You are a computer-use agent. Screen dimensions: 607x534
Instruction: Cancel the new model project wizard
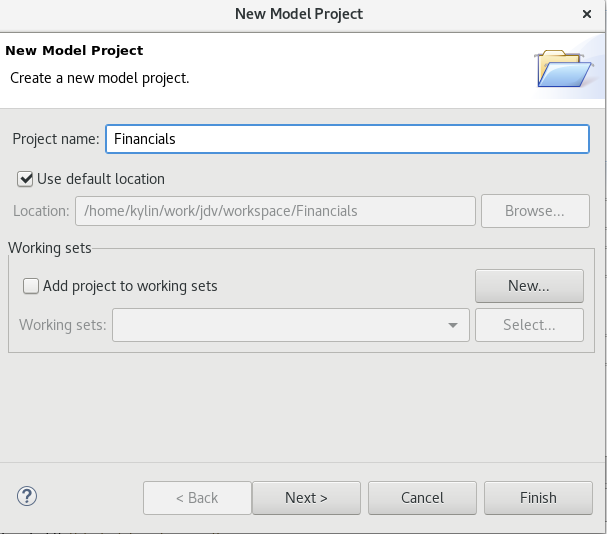coord(422,498)
